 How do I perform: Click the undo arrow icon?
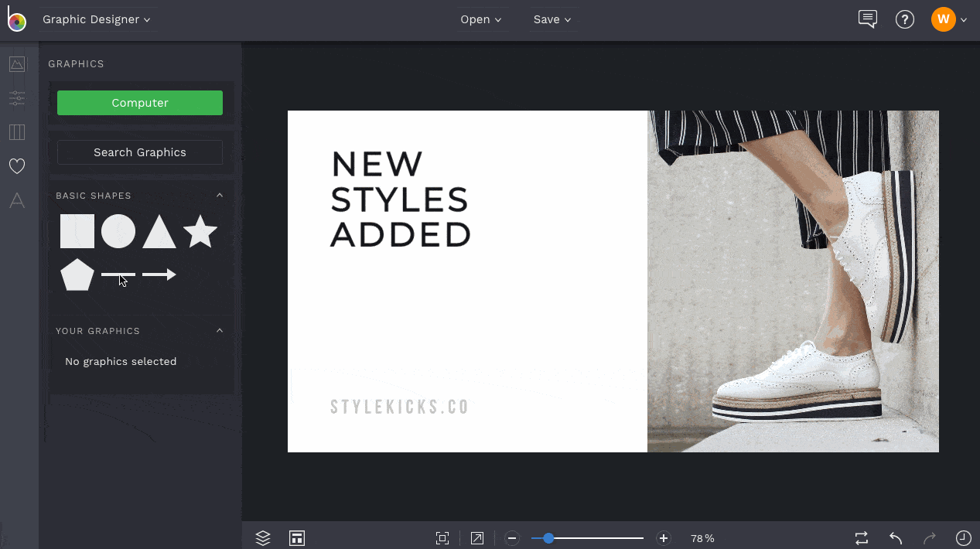click(896, 538)
